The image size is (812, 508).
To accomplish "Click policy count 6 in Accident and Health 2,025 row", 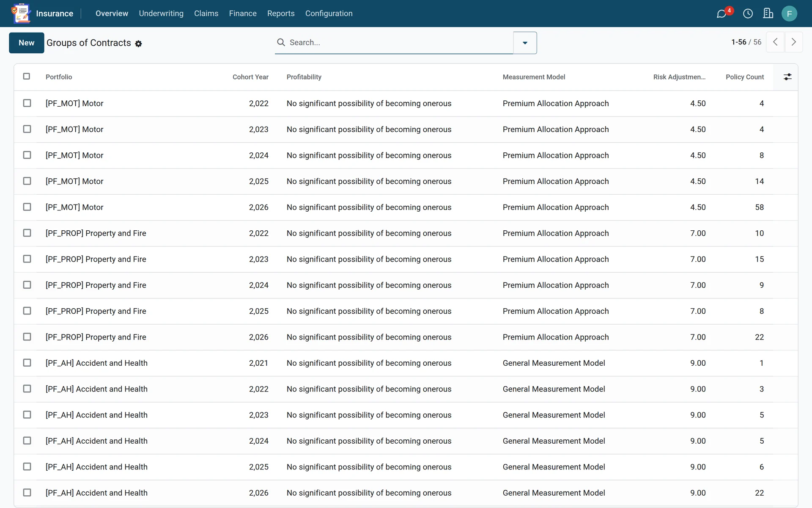I will 762,467.
